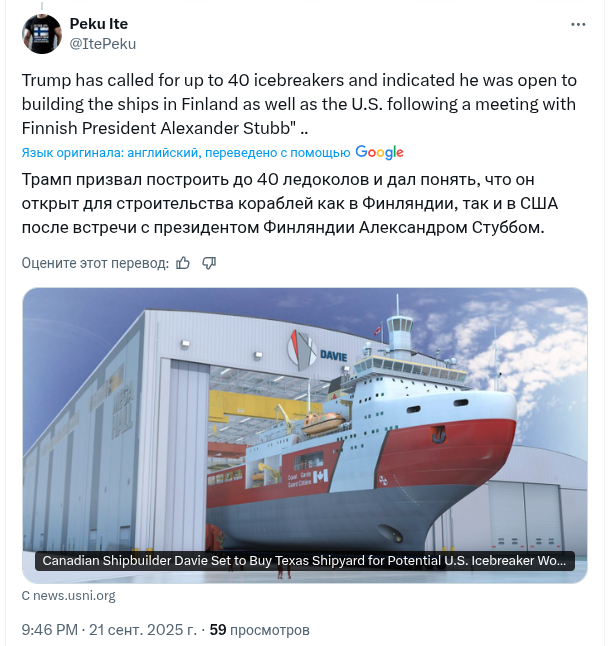608x646 pixels.
Task: Rate translation with thumbs up
Action: click(x=183, y=263)
